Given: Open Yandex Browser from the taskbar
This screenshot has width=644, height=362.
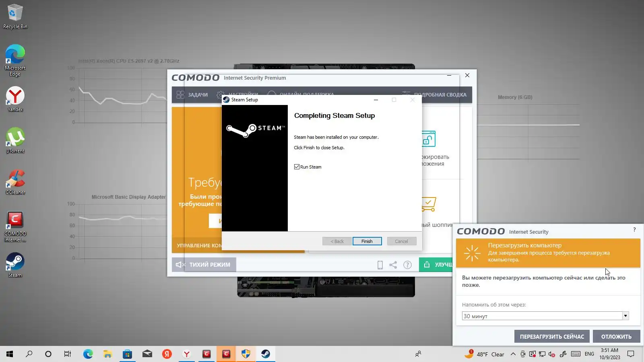Looking at the screenshot, I should click(x=186, y=354).
